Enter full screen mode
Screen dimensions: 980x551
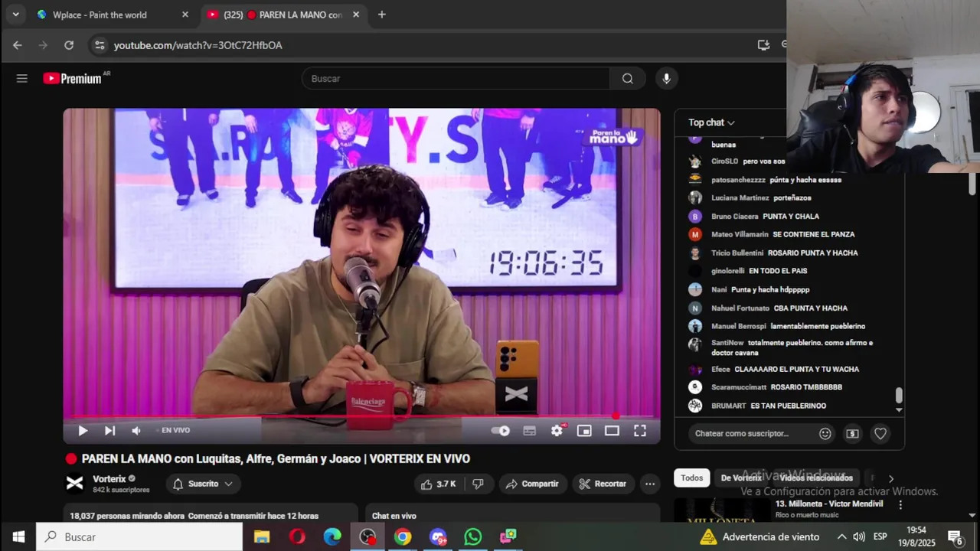click(640, 431)
